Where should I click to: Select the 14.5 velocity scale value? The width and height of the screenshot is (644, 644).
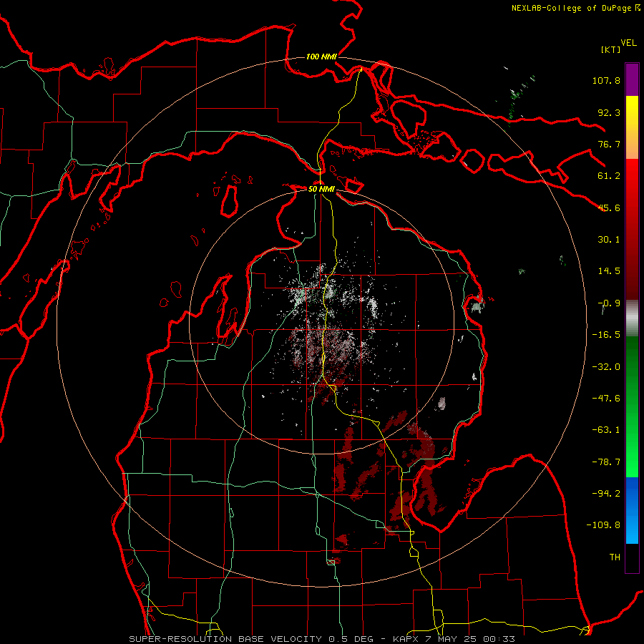click(609, 271)
